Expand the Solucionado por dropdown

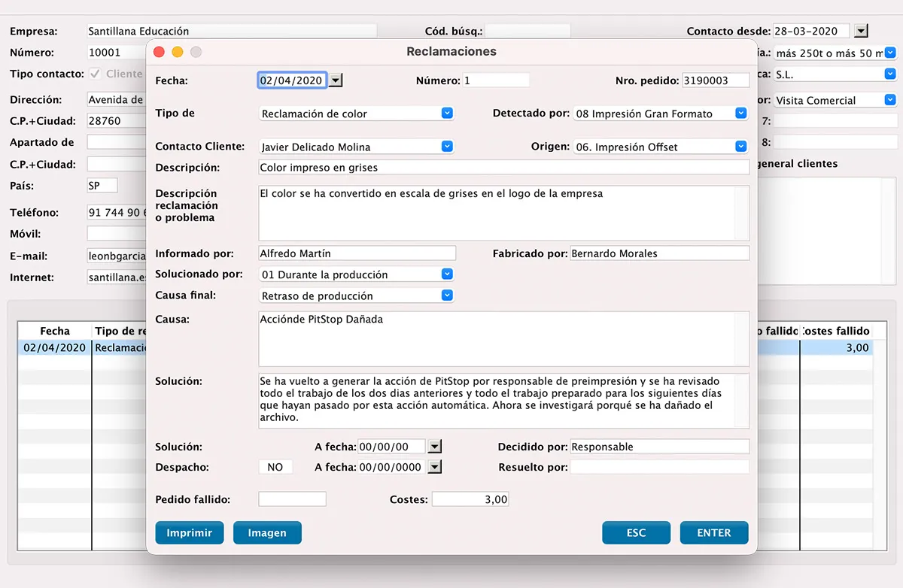(447, 274)
